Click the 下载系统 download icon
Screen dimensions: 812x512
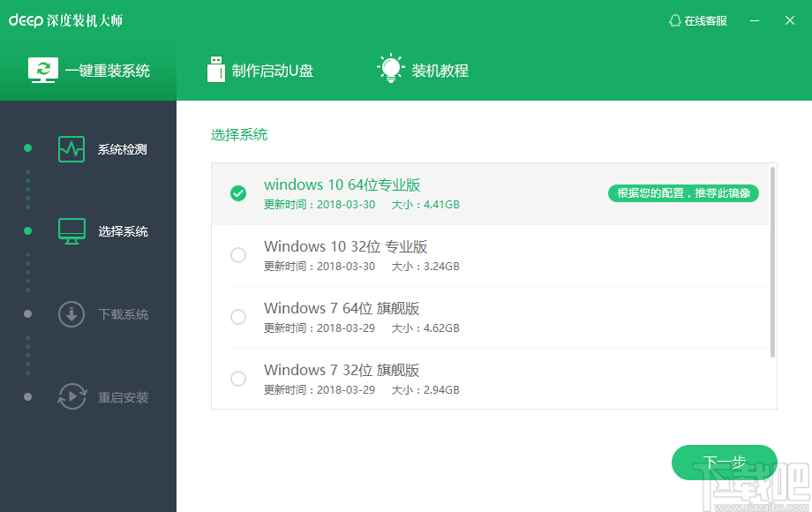71,313
